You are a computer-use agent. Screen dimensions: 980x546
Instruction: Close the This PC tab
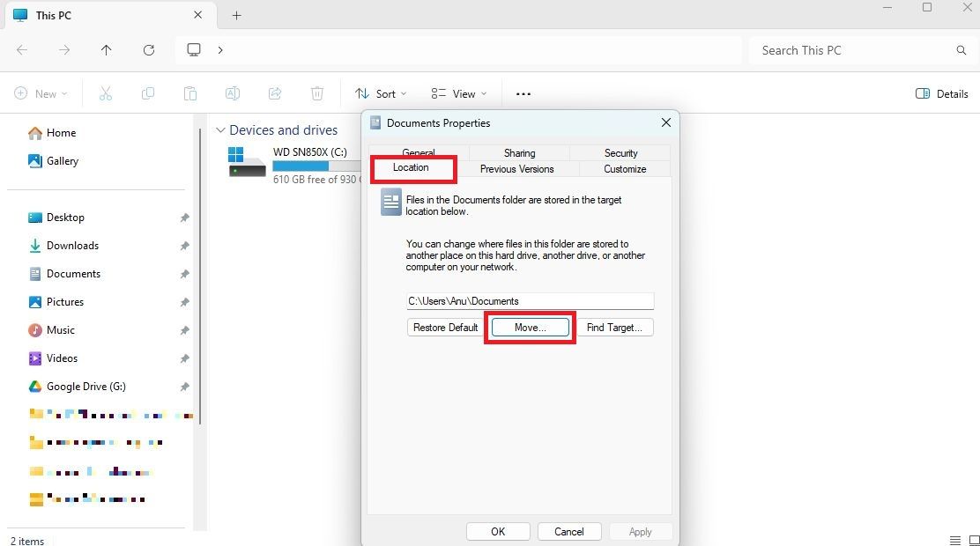pyautogui.click(x=197, y=15)
